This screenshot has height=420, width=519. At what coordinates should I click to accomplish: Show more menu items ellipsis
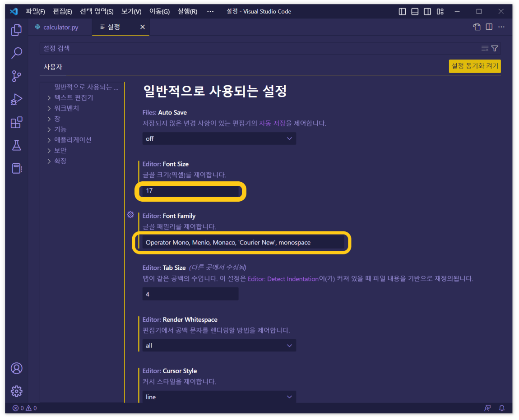[210, 12]
